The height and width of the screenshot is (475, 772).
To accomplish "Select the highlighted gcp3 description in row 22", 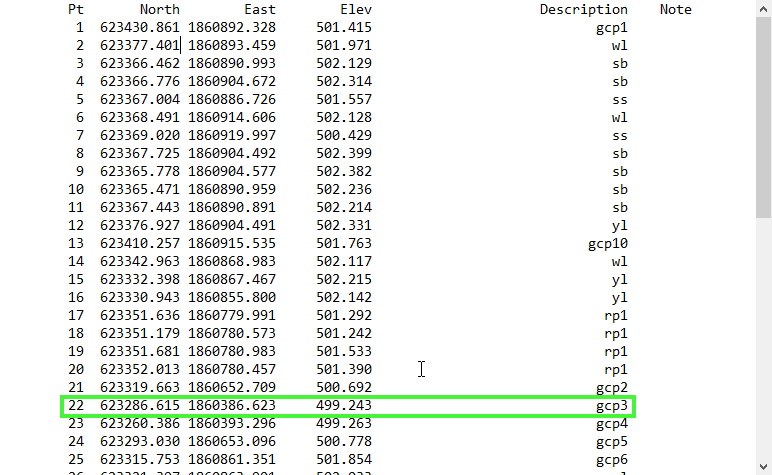I will pos(611,406).
